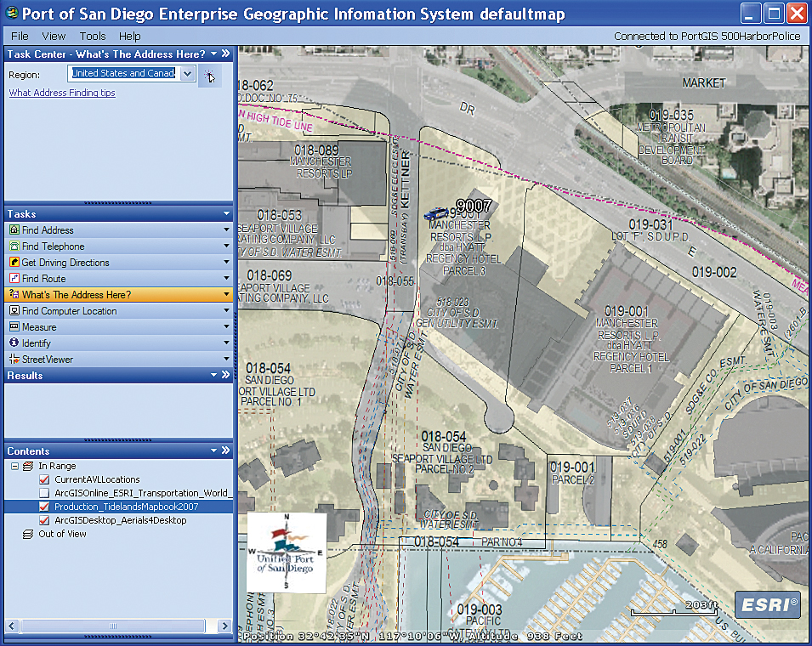Viewport: 812px width, 646px height.
Task: Open the View menu
Action: pyautogui.click(x=54, y=37)
